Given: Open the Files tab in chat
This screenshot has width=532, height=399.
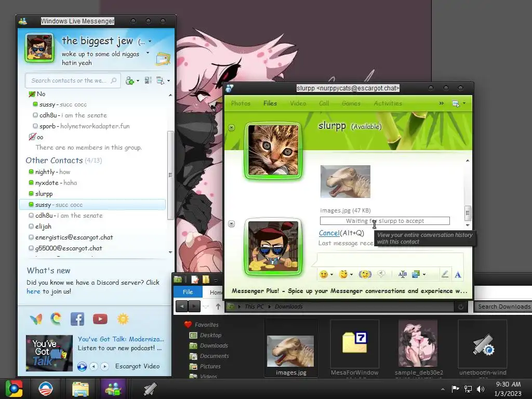Looking at the screenshot, I should (x=270, y=103).
